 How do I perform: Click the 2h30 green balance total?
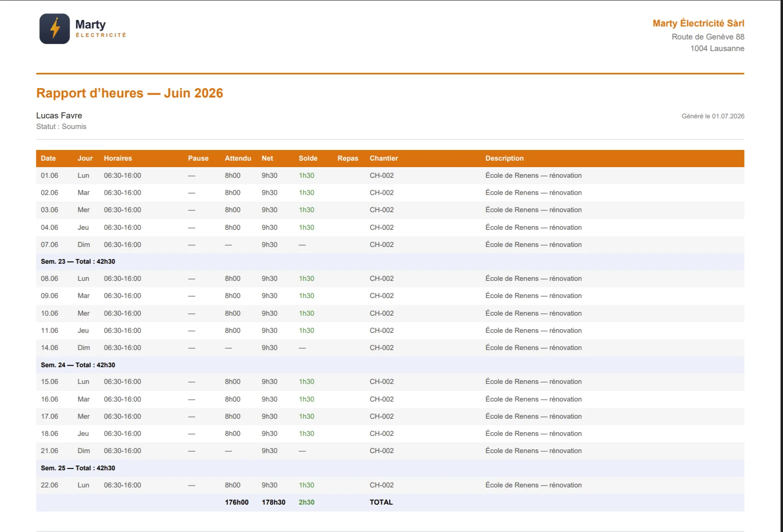306,502
